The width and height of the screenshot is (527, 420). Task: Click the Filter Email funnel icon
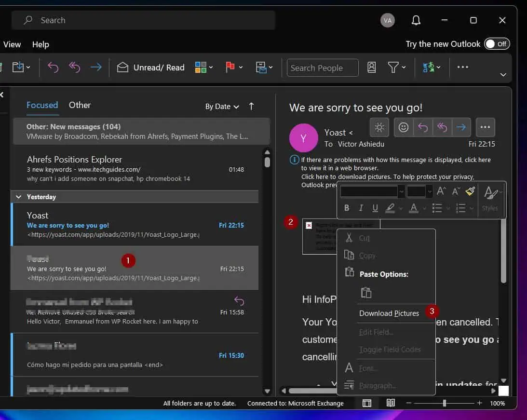pos(393,67)
